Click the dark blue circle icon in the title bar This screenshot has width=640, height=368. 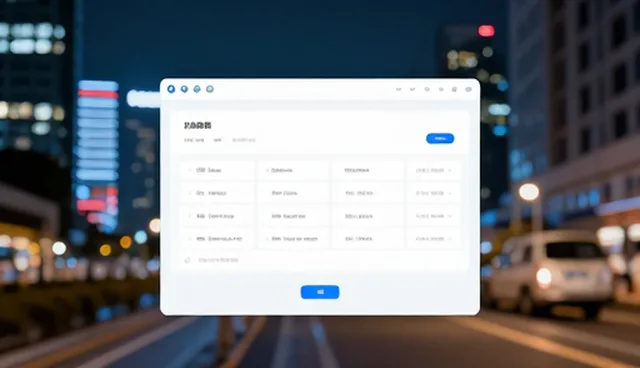tap(171, 89)
